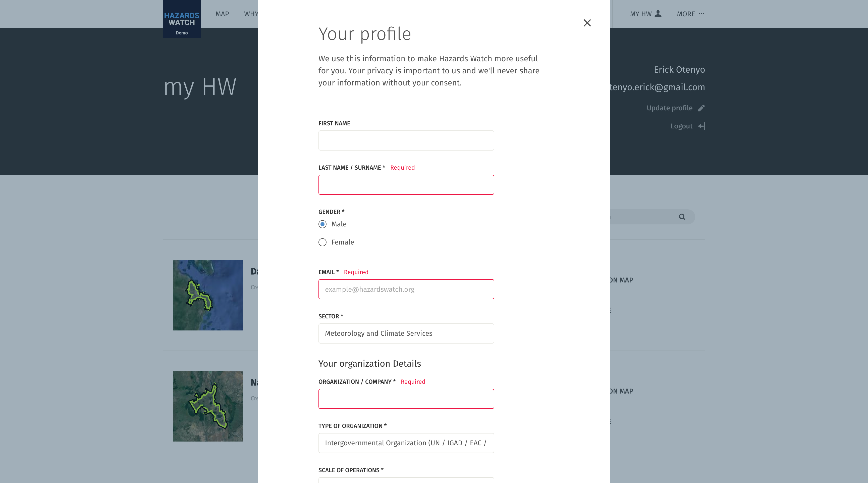Open the coastal area map thumbnail
This screenshot has height=483, width=868.
pos(208,295)
